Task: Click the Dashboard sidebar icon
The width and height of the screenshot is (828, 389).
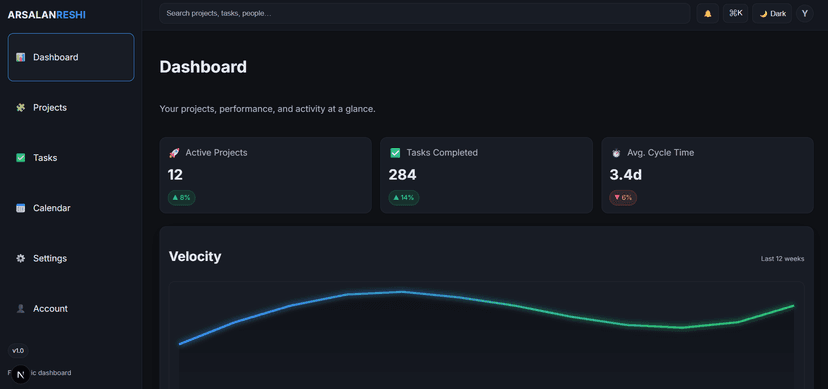Action: (21, 57)
